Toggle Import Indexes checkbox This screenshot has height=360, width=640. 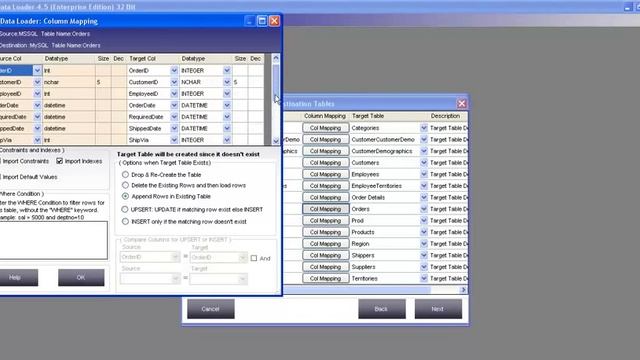(60, 161)
